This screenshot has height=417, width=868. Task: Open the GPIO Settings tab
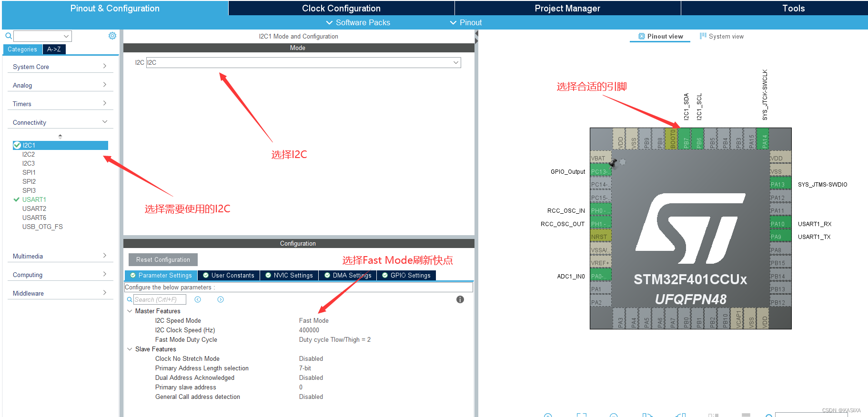[406, 275]
